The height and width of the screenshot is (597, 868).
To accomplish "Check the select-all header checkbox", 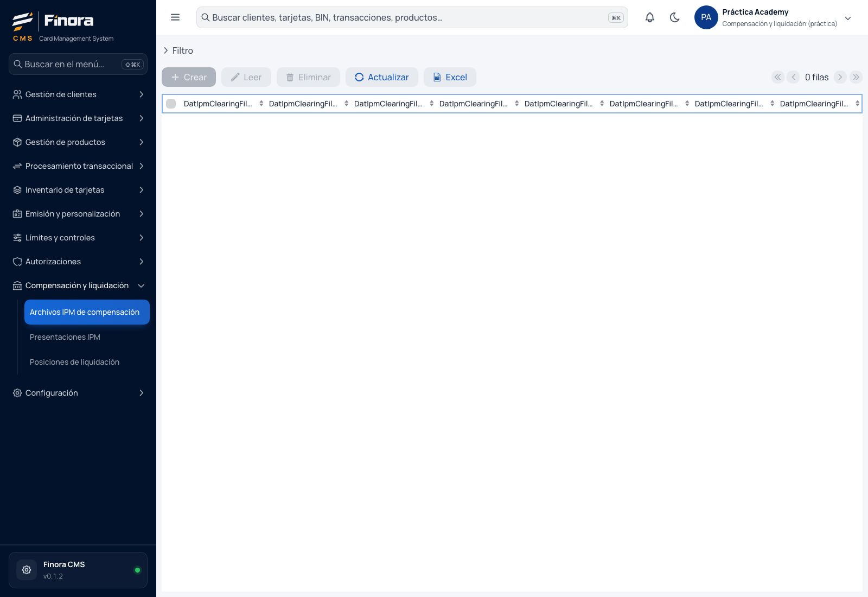I will tap(171, 104).
